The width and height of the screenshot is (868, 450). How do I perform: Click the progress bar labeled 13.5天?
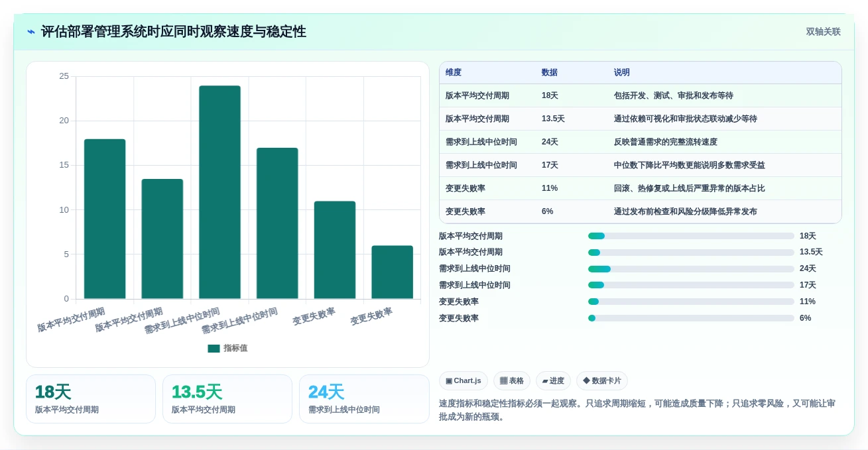click(691, 253)
